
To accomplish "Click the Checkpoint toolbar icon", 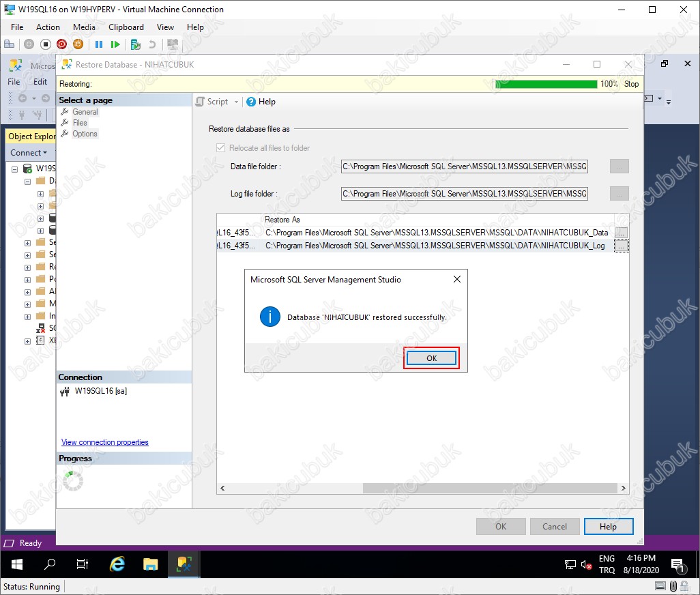I will pyautogui.click(x=135, y=44).
